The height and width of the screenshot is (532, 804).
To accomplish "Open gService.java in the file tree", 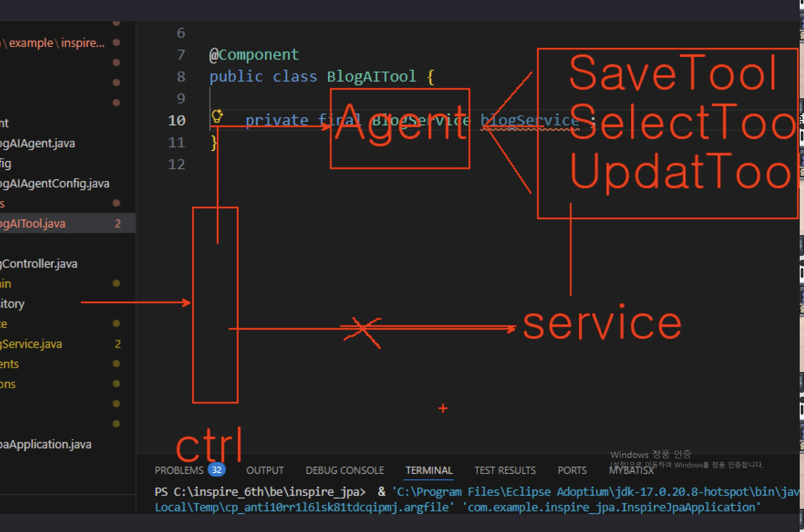I will click(x=31, y=344).
